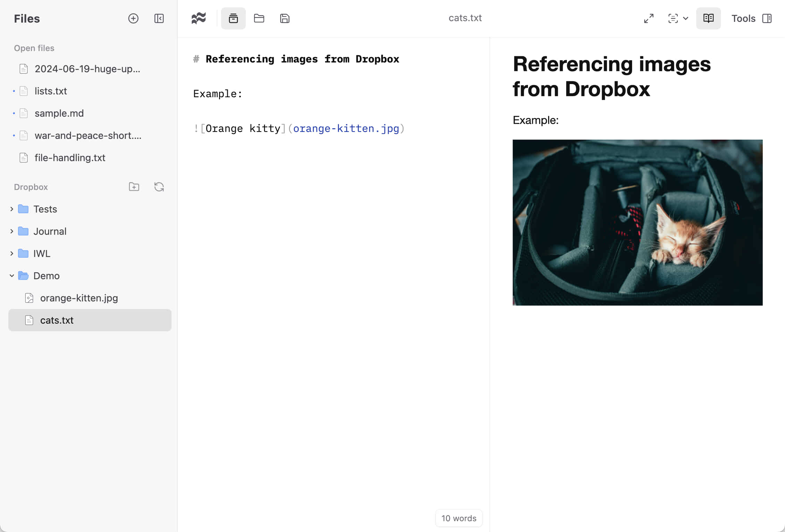
Task: Toggle new file creation button
Action: [x=133, y=18]
